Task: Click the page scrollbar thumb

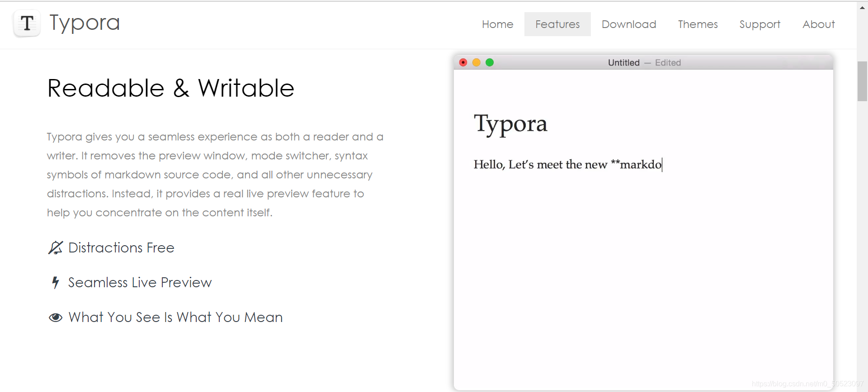Action: pyautogui.click(x=862, y=81)
